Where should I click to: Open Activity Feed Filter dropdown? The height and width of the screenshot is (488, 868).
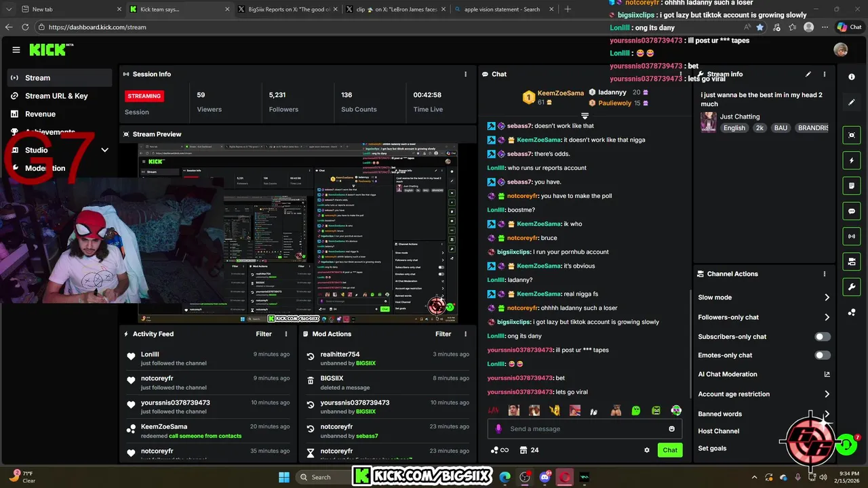tap(264, 333)
